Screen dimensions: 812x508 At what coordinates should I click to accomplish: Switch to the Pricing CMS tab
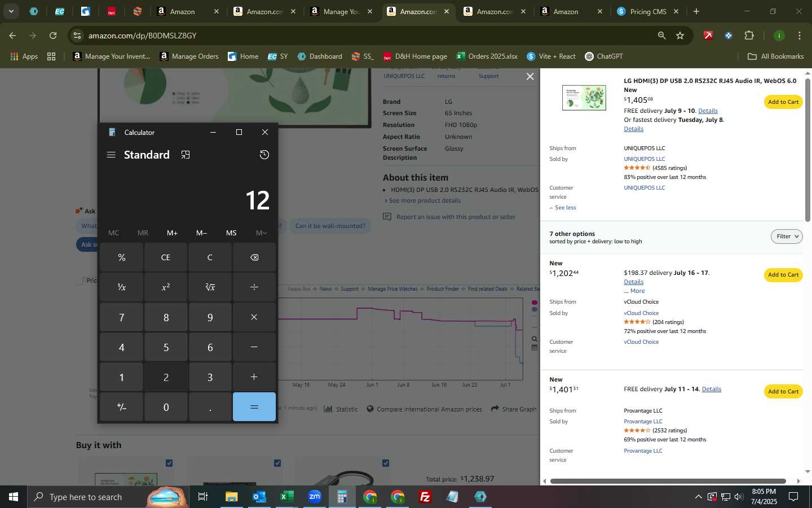click(648, 11)
